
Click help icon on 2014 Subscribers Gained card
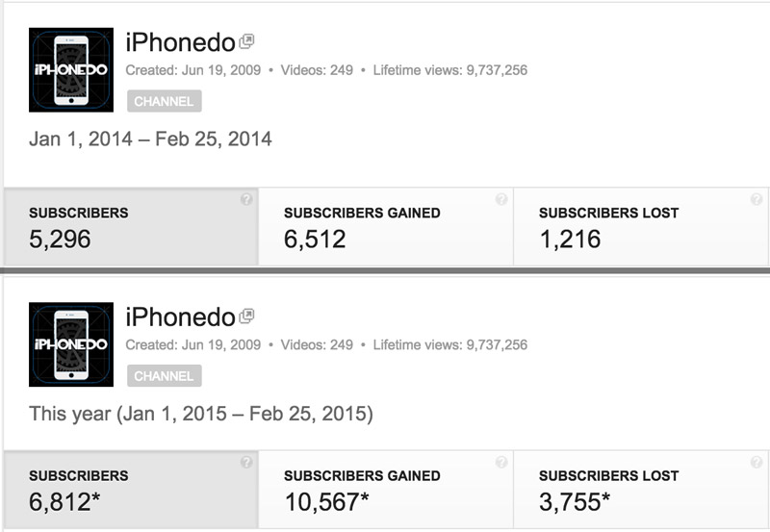(501, 199)
